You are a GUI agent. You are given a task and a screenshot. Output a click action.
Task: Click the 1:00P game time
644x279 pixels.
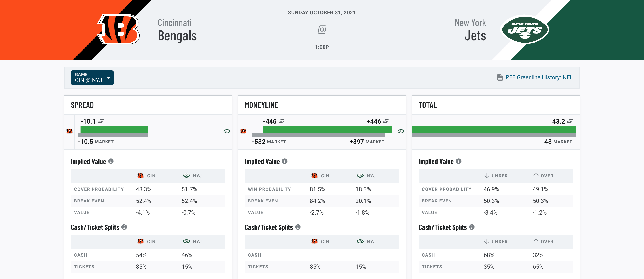[322, 47]
